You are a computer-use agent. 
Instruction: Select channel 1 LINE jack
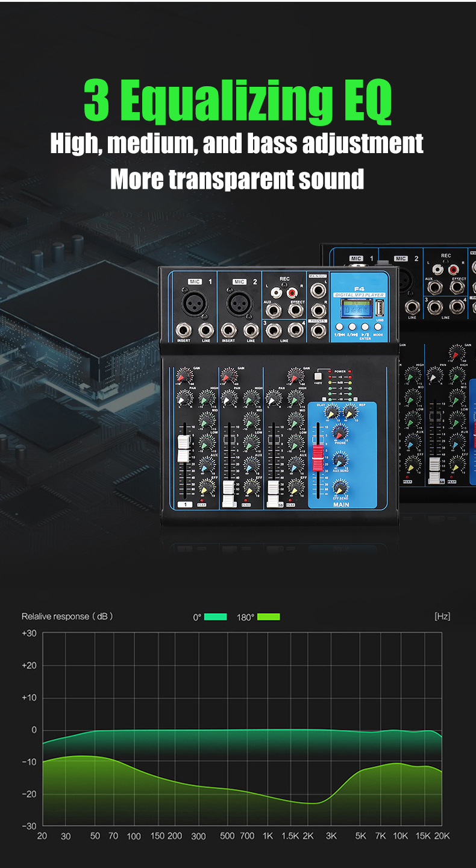[206, 330]
